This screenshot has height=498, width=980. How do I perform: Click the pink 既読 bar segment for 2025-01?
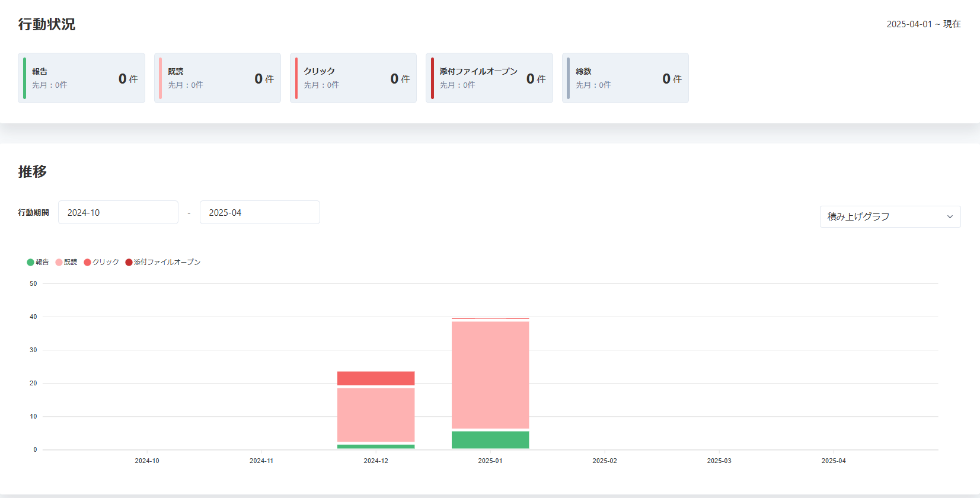[x=490, y=375]
